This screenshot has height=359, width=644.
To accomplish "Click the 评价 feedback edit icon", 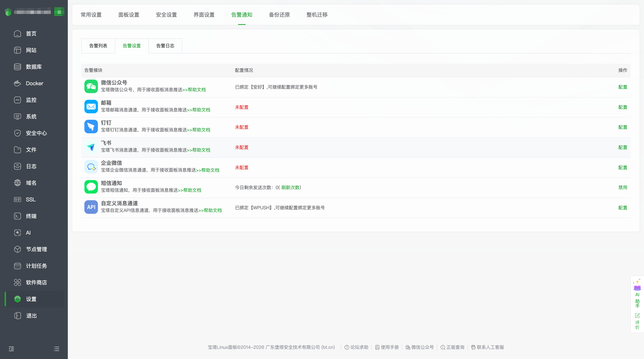I will pyautogui.click(x=637, y=315).
